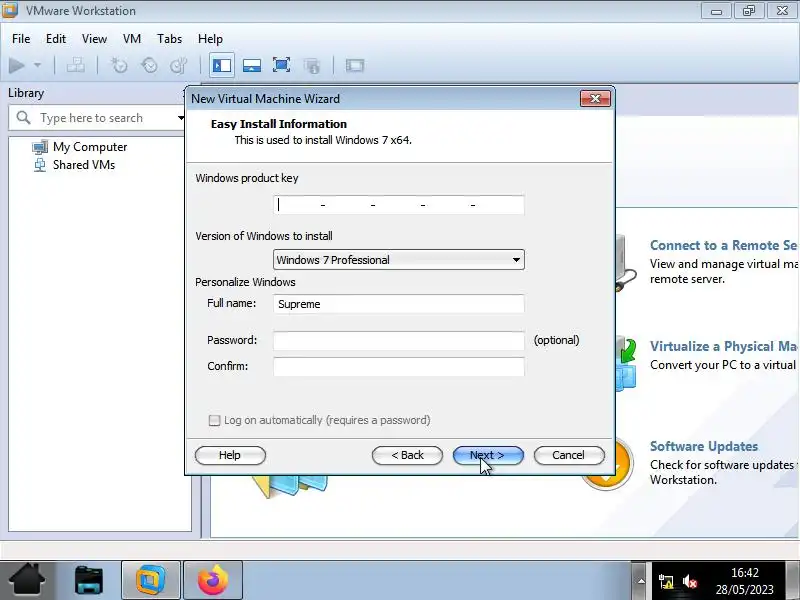This screenshot has height=600, width=800.
Task: Click the console view toolbar icon
Action: pos(355,65)
